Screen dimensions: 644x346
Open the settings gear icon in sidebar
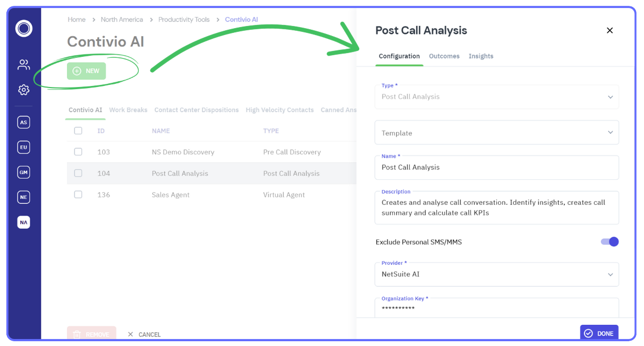24,90
